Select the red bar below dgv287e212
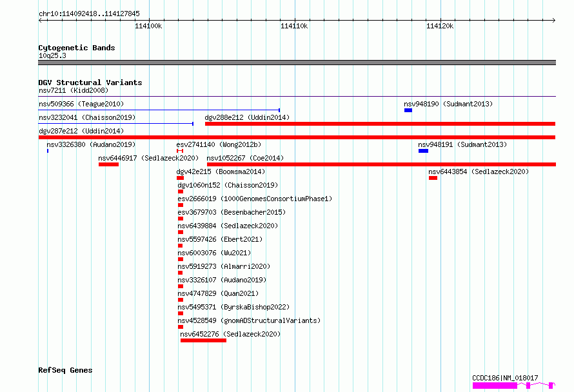 pos(297,137)
